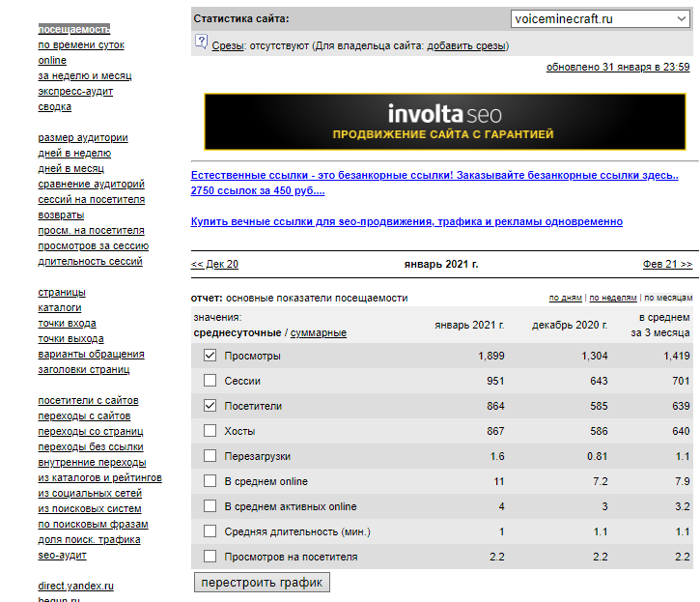Click the involta seo banner

click(445, 122)
